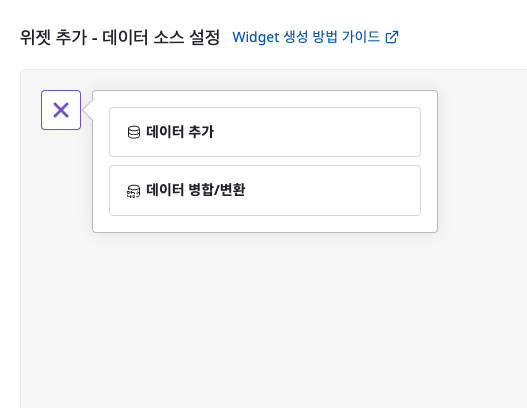Click the heading 위젯 추가 - 데이터 소스 설정
Screen dimensions: 527x408
[120, 37]
